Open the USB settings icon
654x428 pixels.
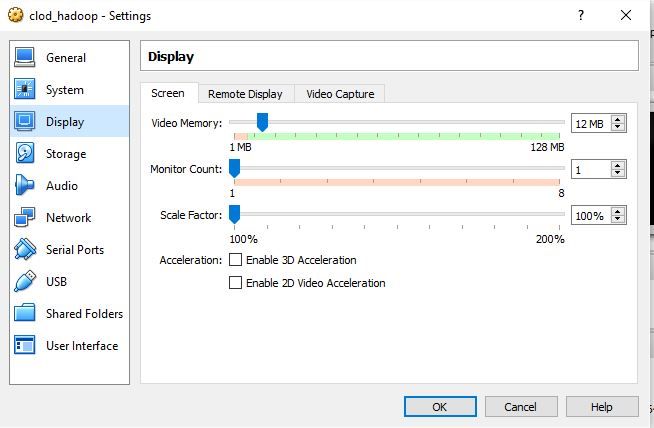(x=25, y=282)
